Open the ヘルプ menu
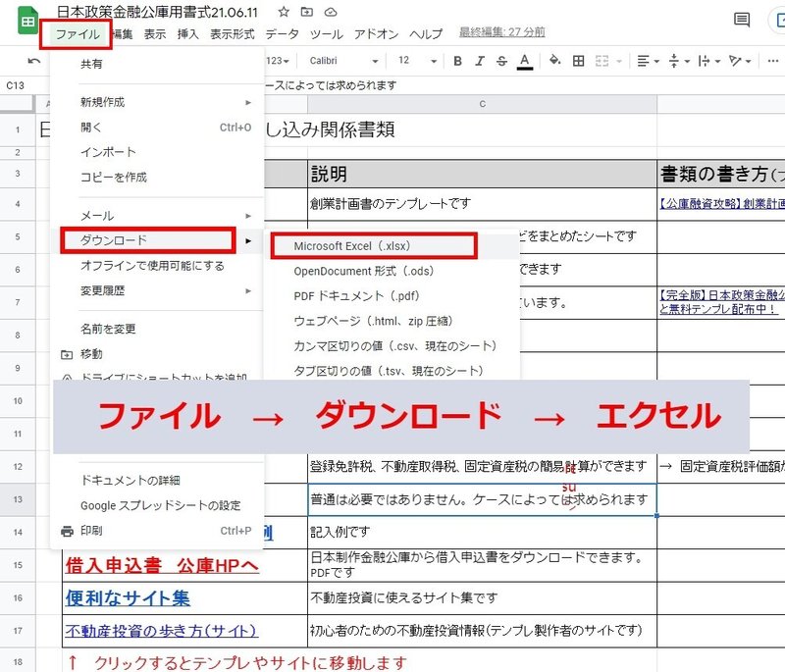Image resolution: width=785 pixels, height=672 pixels. 426,34
